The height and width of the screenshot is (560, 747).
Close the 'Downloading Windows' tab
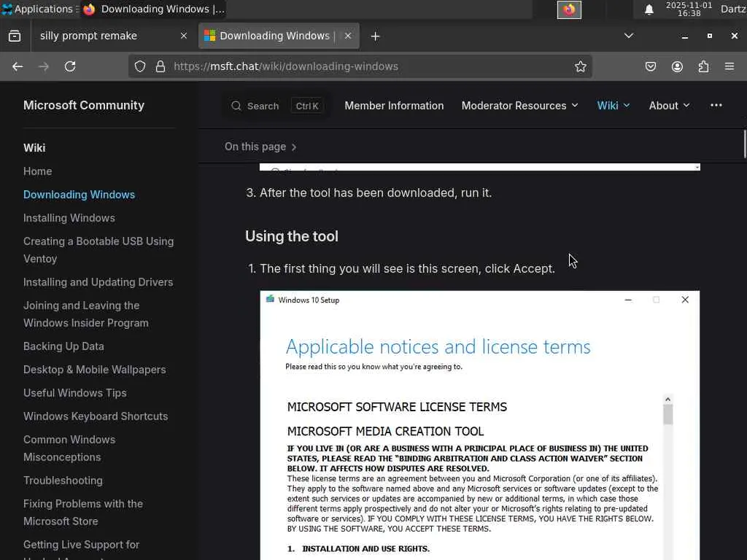pyautogui.click(x=348, y=36)
